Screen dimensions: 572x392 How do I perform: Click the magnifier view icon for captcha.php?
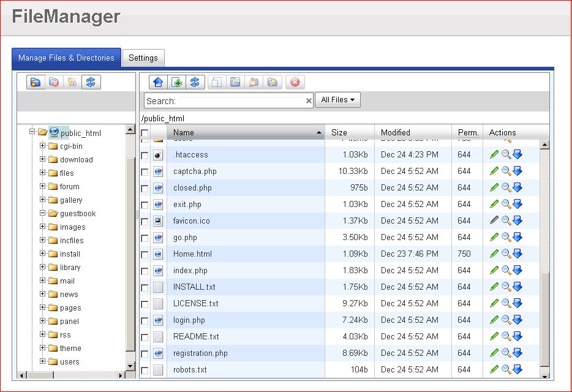click(506, 171)
